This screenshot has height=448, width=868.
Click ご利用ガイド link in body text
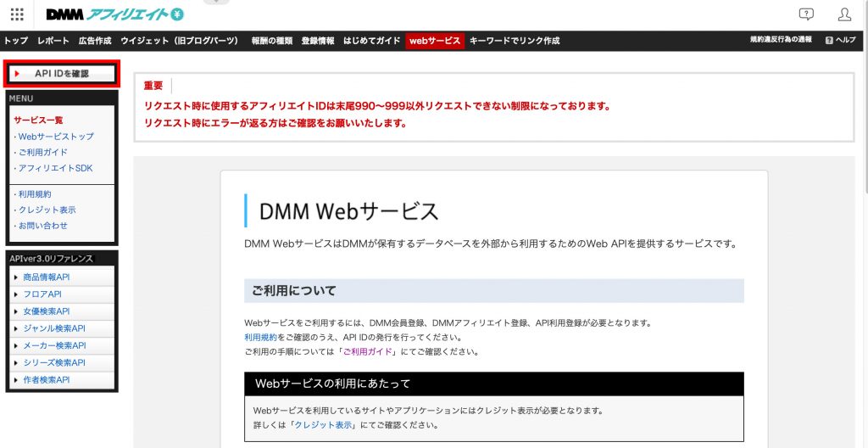pos(368,351)
